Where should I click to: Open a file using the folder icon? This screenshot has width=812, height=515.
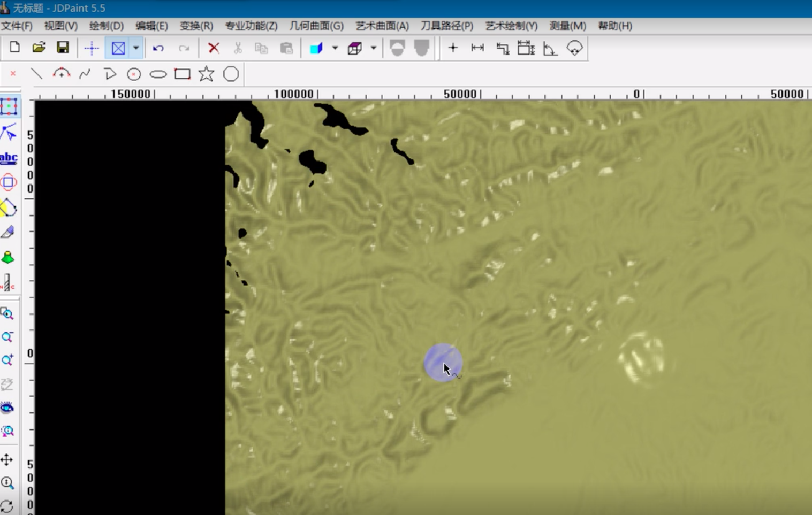pyautogui.click(x=39, y=48)
